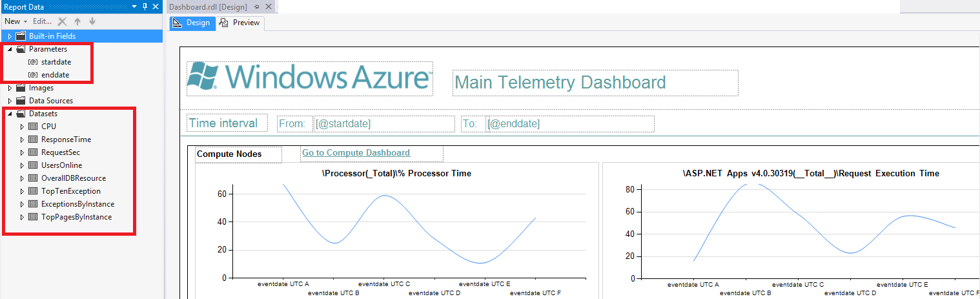980x299 pixels.
Task: Expand the RequestSec dataset
Action: pos(22,152)
